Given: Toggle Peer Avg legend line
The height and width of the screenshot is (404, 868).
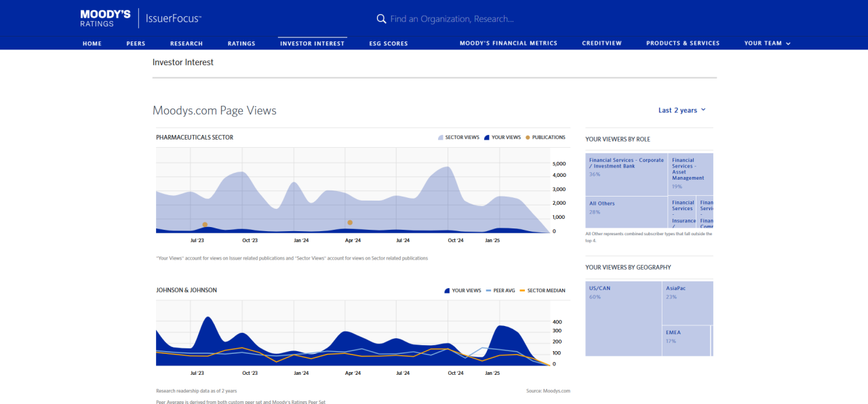Looking at the screenshot, I should pos(500,291).
